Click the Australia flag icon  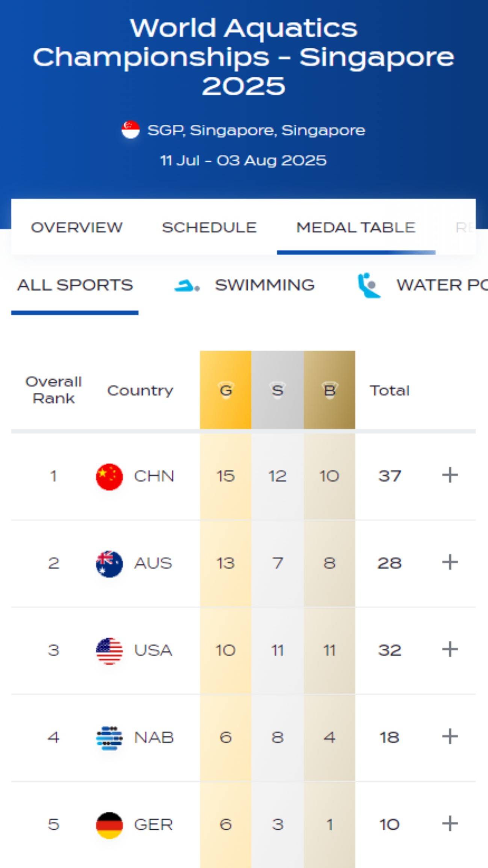coord(109,564)
